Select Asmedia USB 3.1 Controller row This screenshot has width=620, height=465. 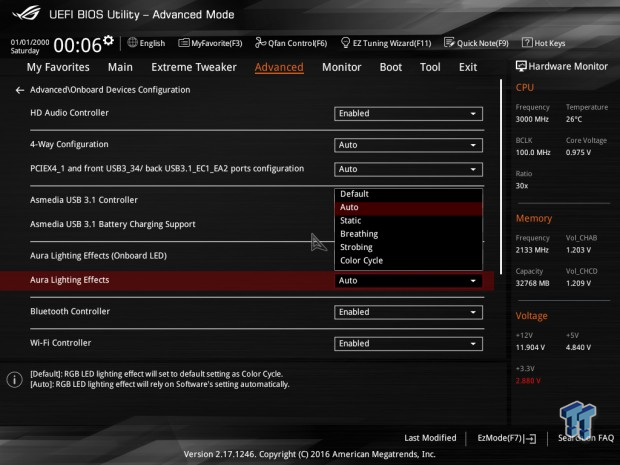pyautogui.click(x=84, y=200)
